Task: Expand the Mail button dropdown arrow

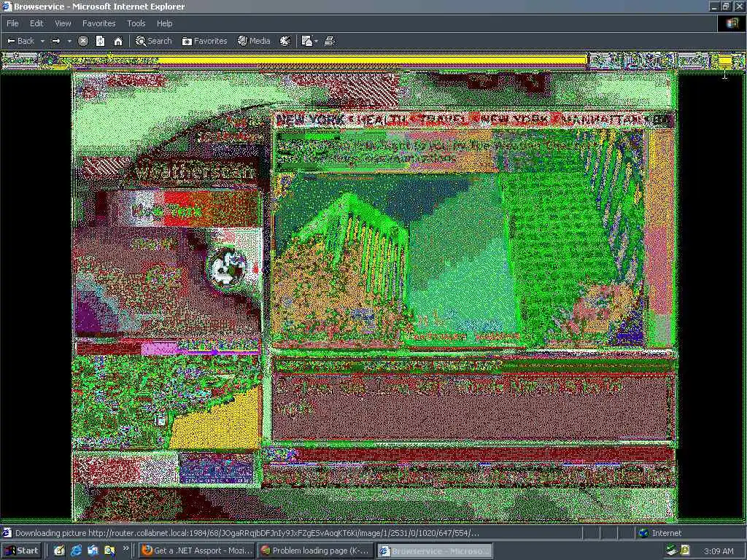Action: (x=316, y=42)
